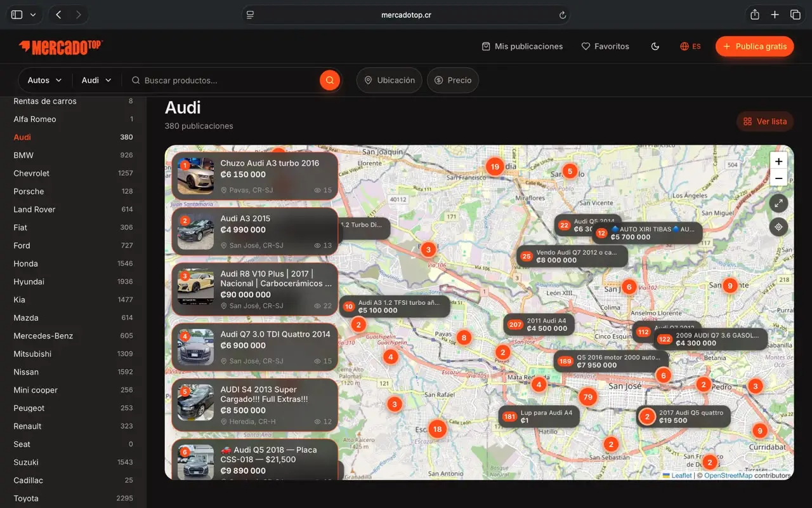Open Chuzo Audi A3 turbo 2016 listing
Screen dimensions: 812x508
[255, 176]
